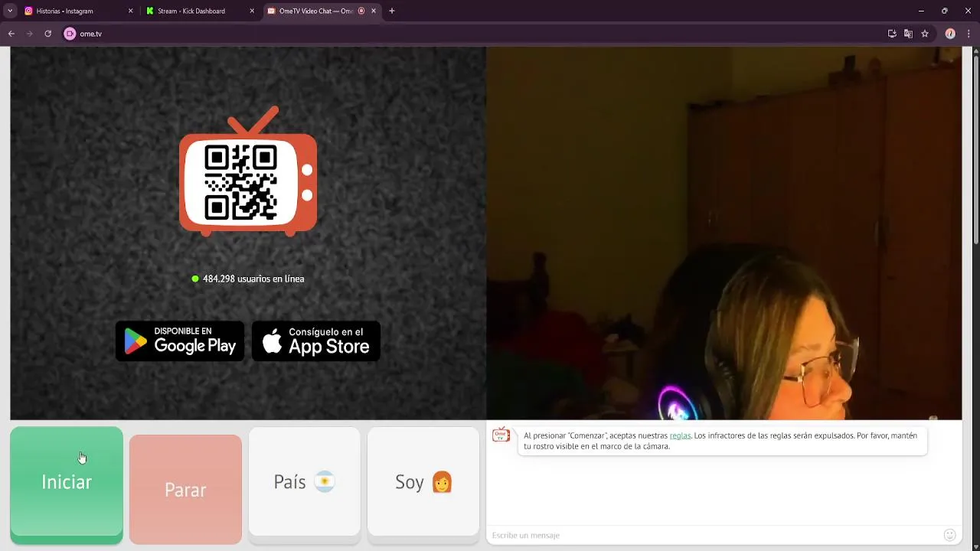
Task: Open the Chrome profile avatar
Action: tap(950, 34)
